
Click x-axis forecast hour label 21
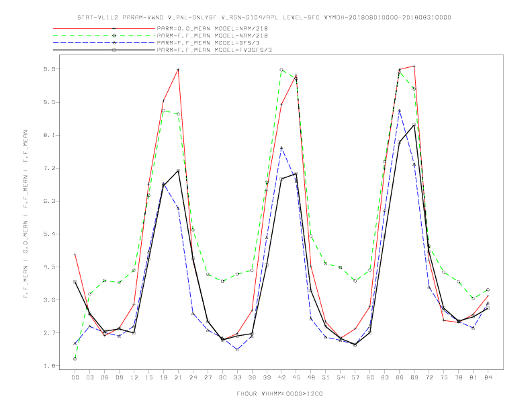pyautogui.click(x=178, y=377)
